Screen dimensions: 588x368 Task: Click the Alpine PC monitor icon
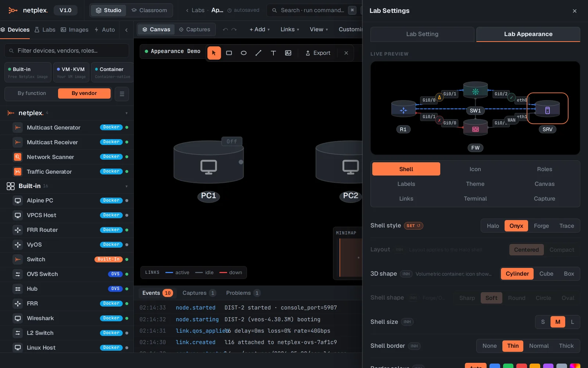point(17,201)
